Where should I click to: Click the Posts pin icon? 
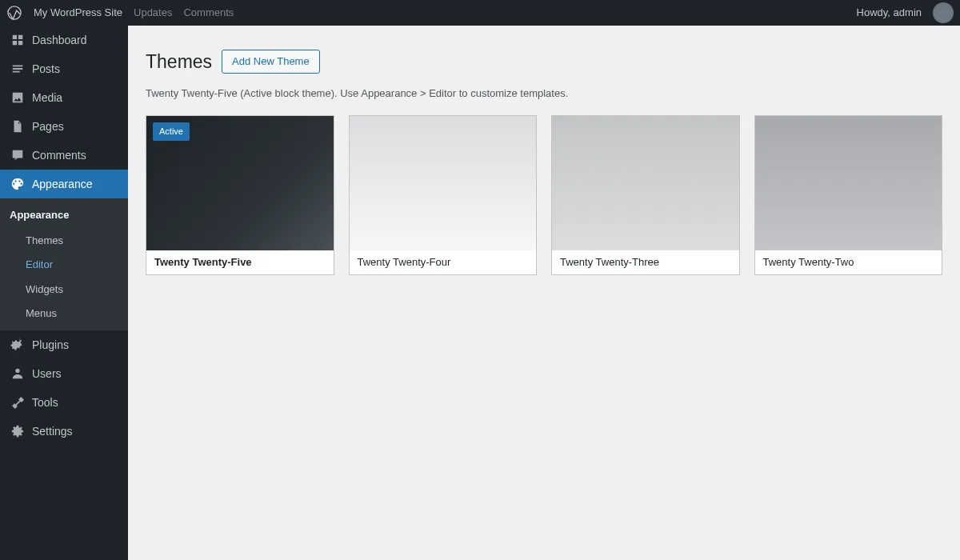18,69
